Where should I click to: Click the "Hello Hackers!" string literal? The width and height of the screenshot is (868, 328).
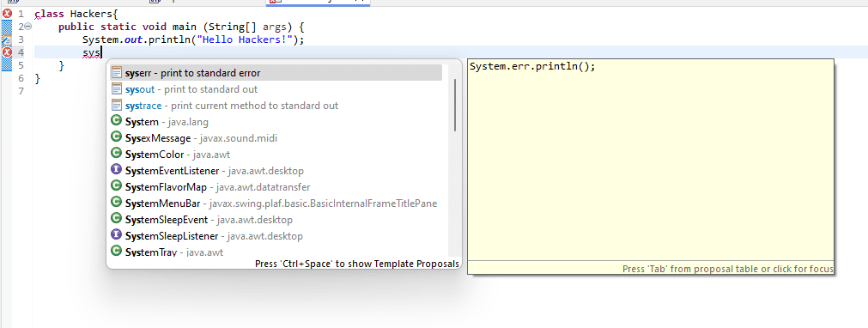pyautogui.click(x=244, y=39)
